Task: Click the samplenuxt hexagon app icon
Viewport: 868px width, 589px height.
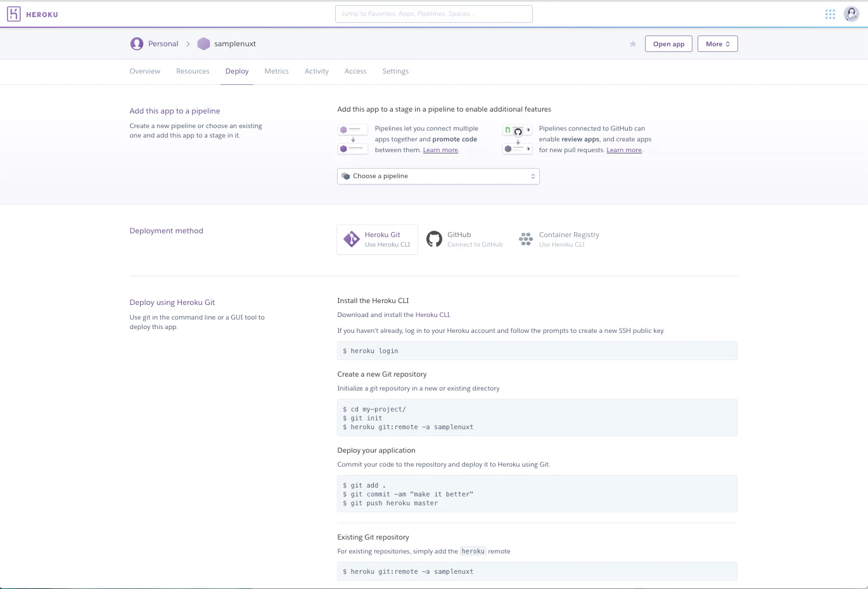Action: (x=203, y=44)
